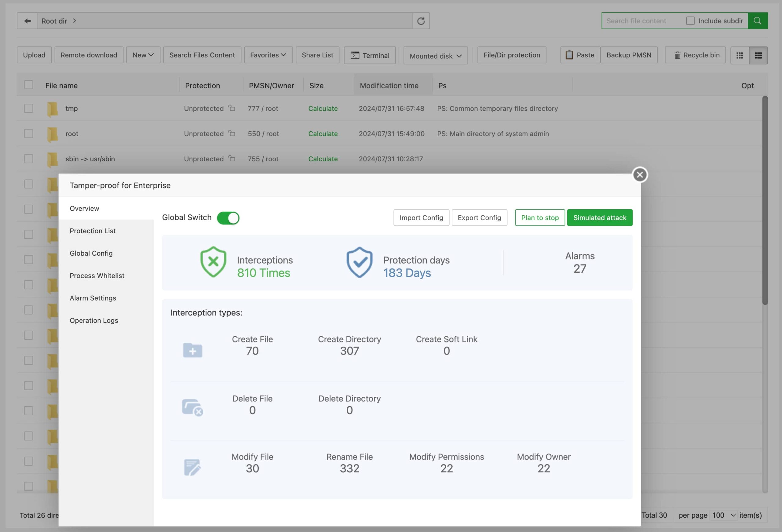Click the tmp folder icon
Viewport: 782px width, 532px height.
point(52,109)
